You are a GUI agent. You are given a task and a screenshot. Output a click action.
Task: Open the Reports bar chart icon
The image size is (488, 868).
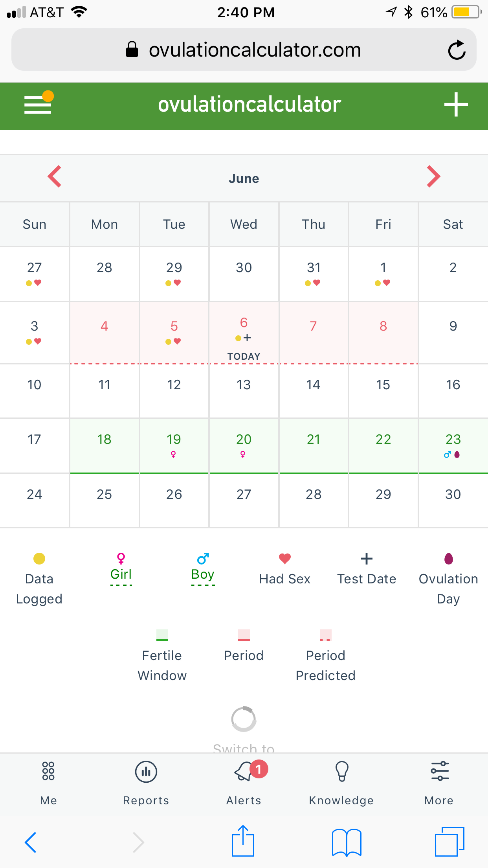coord(146,772)
